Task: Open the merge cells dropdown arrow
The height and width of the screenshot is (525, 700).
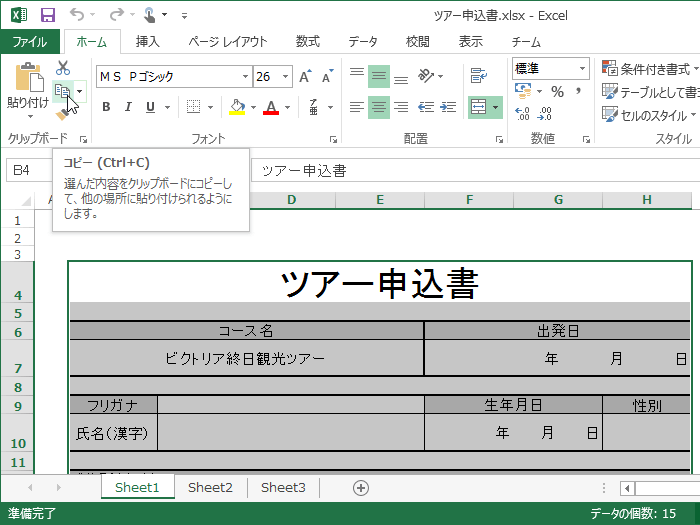Action: tap(496, 107)
